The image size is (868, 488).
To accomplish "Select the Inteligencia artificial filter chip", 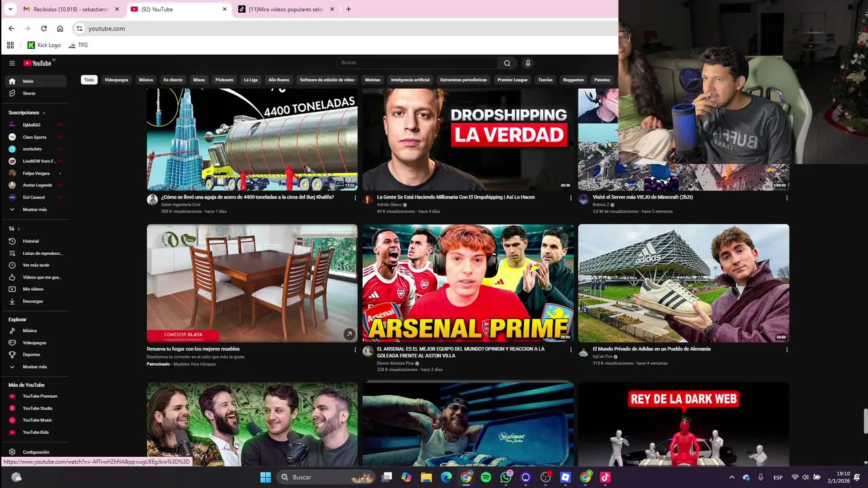I will pyautogui.click(x=410, y=80).
